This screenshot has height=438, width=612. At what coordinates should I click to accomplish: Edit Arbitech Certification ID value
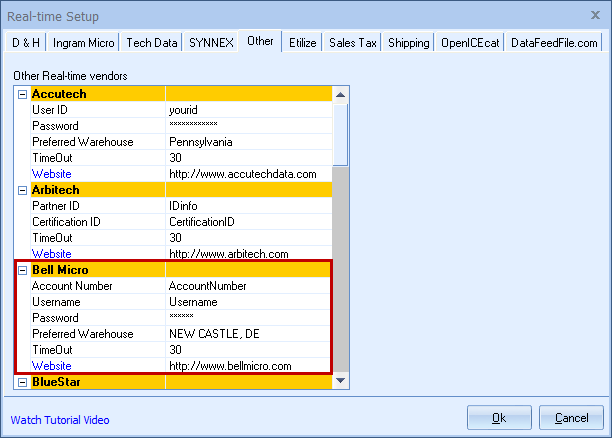tap(249, 222)
